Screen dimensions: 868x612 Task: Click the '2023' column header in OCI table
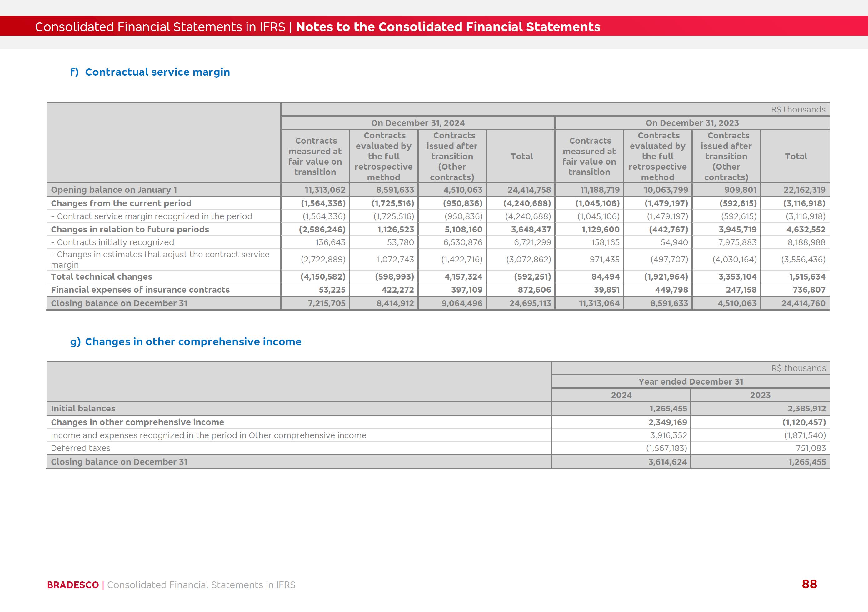pyautogui.click(x=760, y=395)
